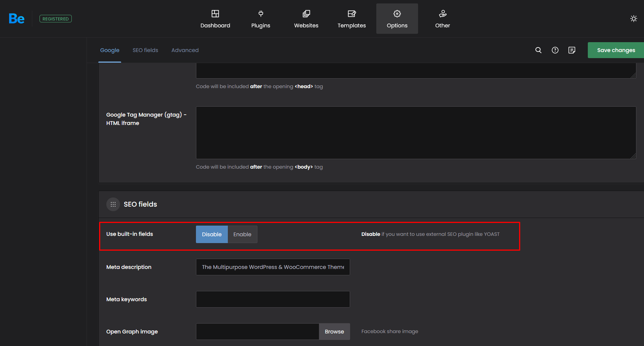Open the Websites menu
Viewport: 644px width, 346px height.
(306, 19)
